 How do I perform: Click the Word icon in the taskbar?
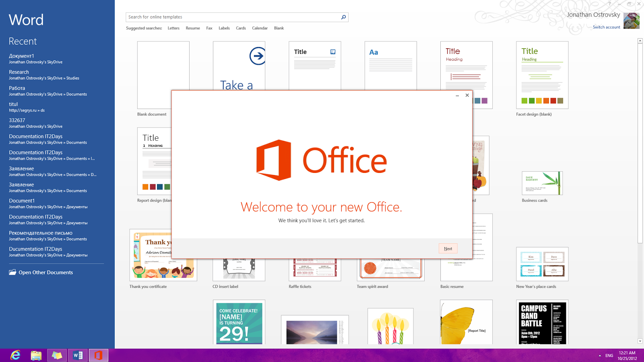click(x=78, y=355)
